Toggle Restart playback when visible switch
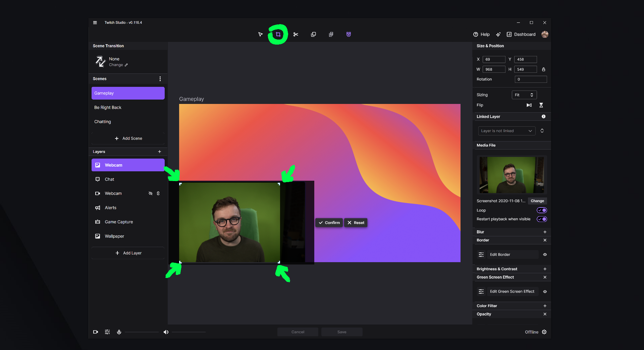Image resolution: width=644 pixels, height=350 pixels. tap(542, 219)
